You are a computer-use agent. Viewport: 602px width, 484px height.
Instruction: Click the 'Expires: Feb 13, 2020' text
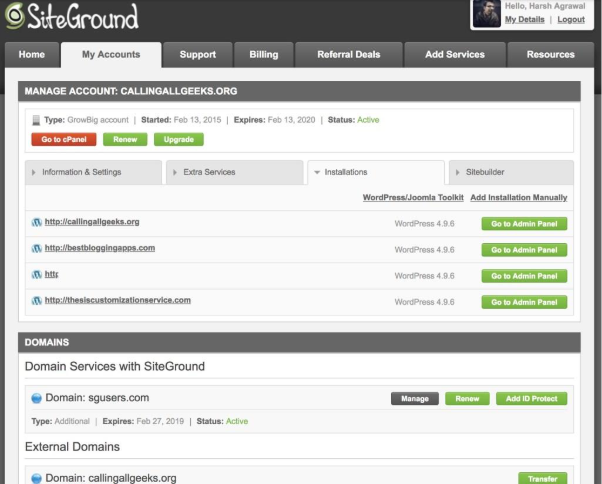click(274, 120)
